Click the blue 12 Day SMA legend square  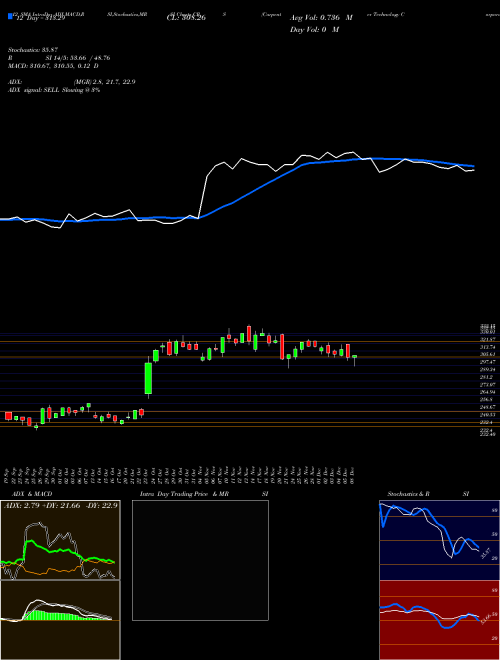coord(10,16)
